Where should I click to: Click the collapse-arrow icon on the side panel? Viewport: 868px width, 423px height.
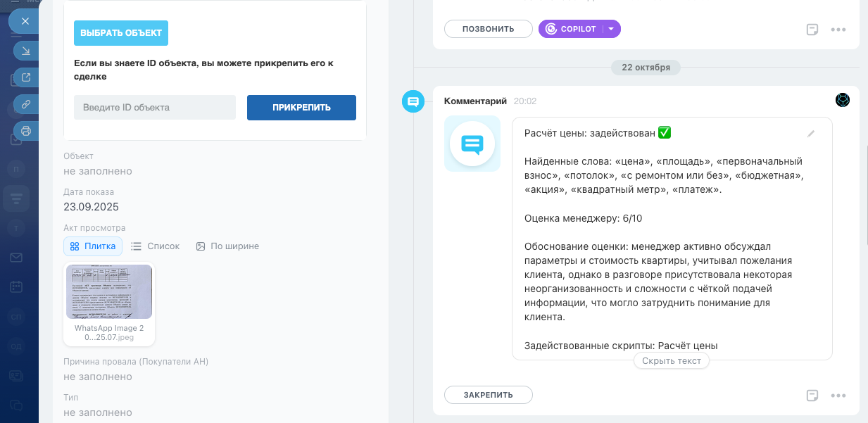click(26, 51)
